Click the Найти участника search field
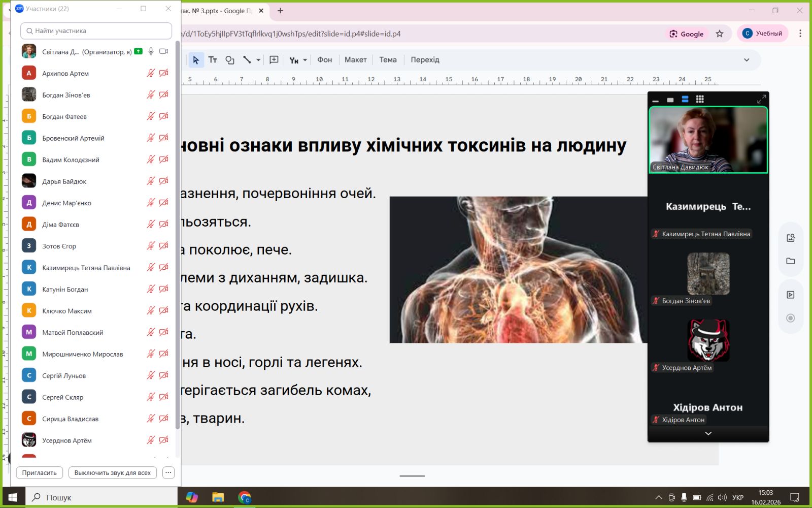Image resolution: width=812 pixels, height=508 pixels. tap(96, 31)
